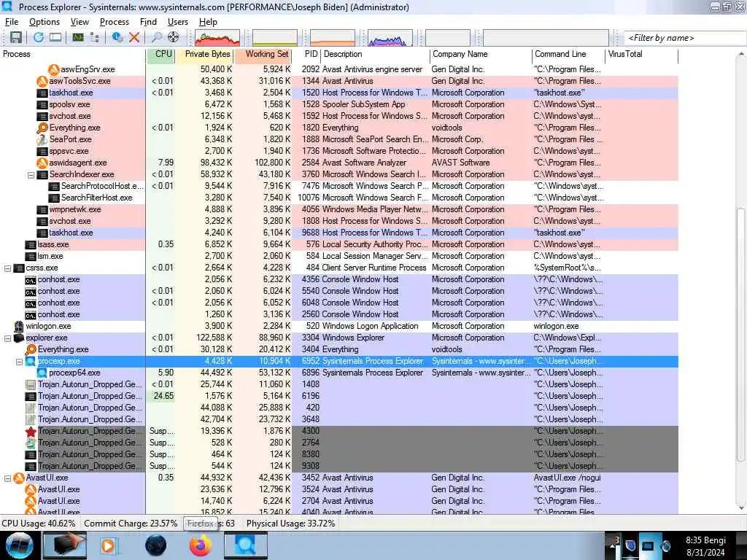This screenshot has height=560, width=747.
Task: Collapse the procexp.exe tree node
Action: [x=20, y=362]
